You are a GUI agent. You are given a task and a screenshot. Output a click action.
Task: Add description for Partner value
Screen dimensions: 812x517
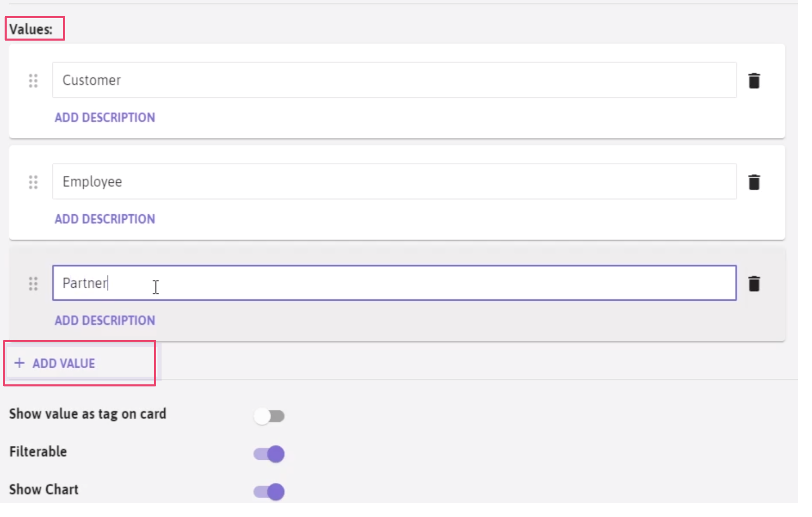click(x=105, y=320)
